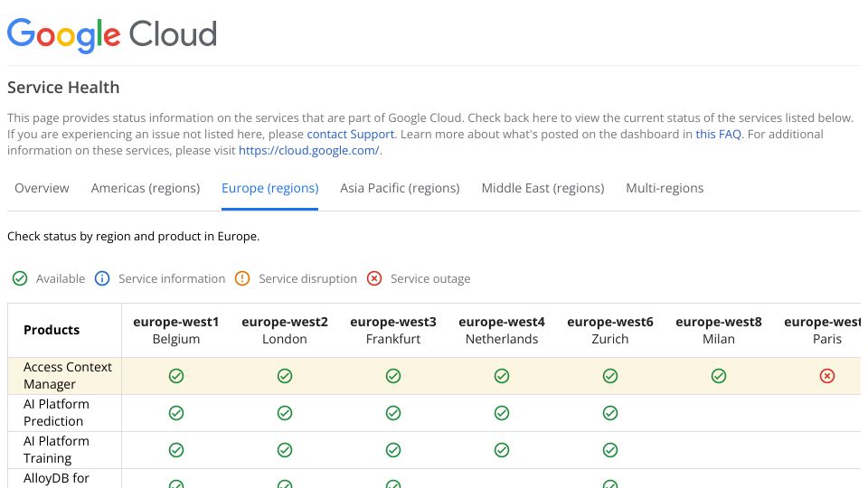Click the europe-west2 London column header
This screenshot has height=488, width=868.
pos(285,331)
